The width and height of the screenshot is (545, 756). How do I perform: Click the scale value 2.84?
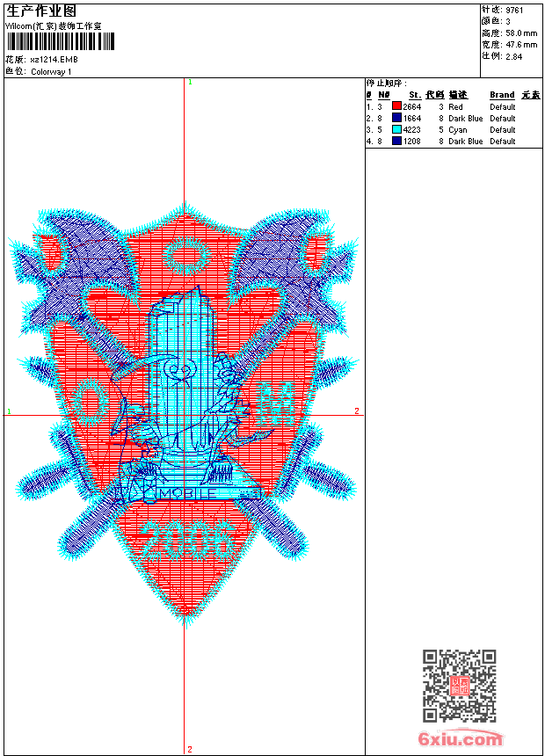pyautogui.click(x=514, y=56)
